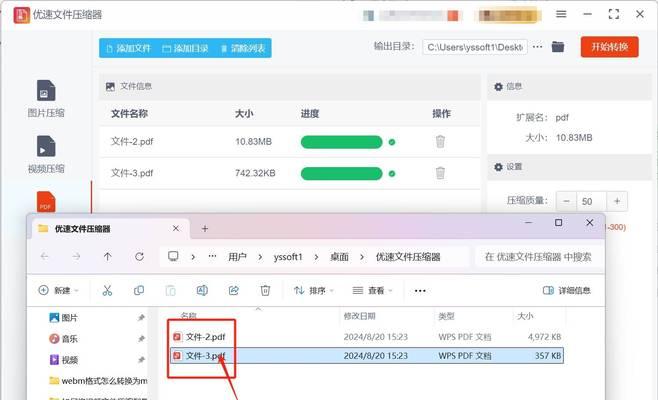Image resolution: width=658 pixels, height=400 pixels.
Task: Click the Delete trash icon in Explorer
Action: point(265,290)
